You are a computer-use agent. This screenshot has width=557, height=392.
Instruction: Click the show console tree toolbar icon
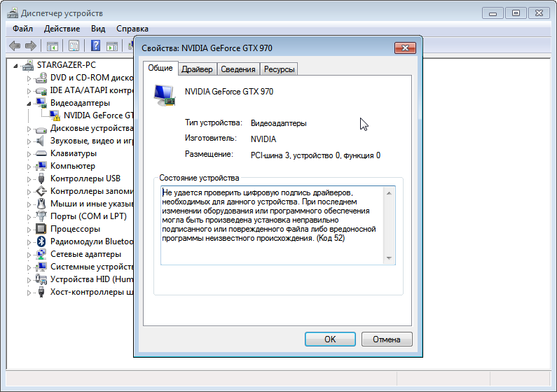[x=53, y=45]
